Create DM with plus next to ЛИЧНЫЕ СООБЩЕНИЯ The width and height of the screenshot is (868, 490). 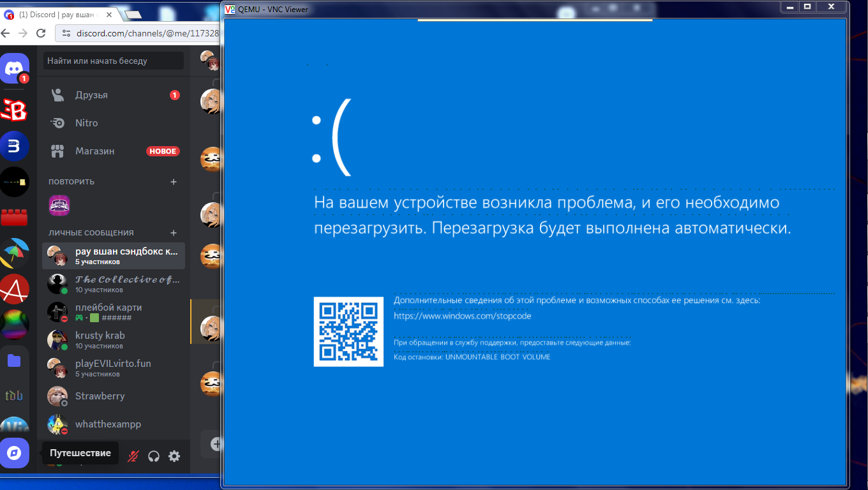click(174, 233)
